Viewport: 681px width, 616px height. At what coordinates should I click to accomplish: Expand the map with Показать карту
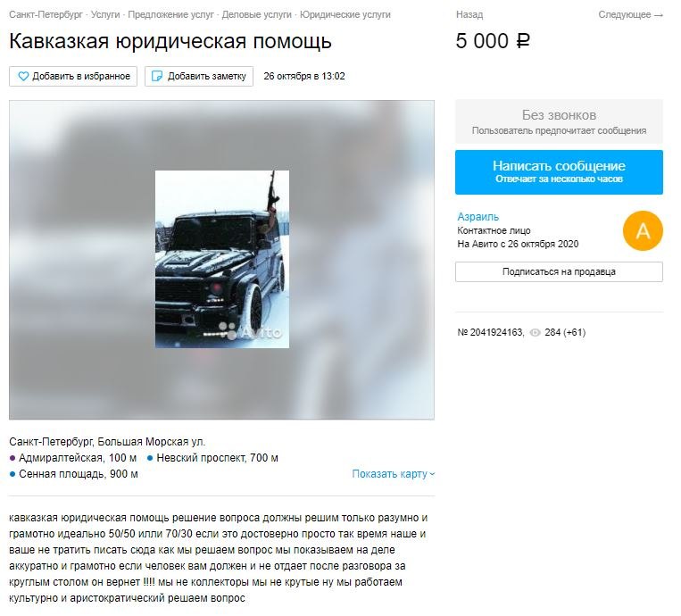click(393, 474)
